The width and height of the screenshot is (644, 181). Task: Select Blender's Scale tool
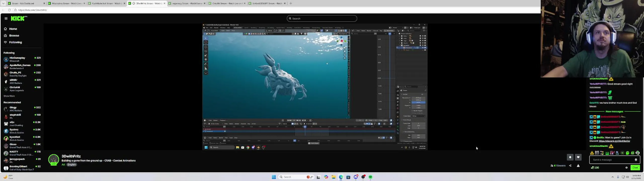pos(206,55)
